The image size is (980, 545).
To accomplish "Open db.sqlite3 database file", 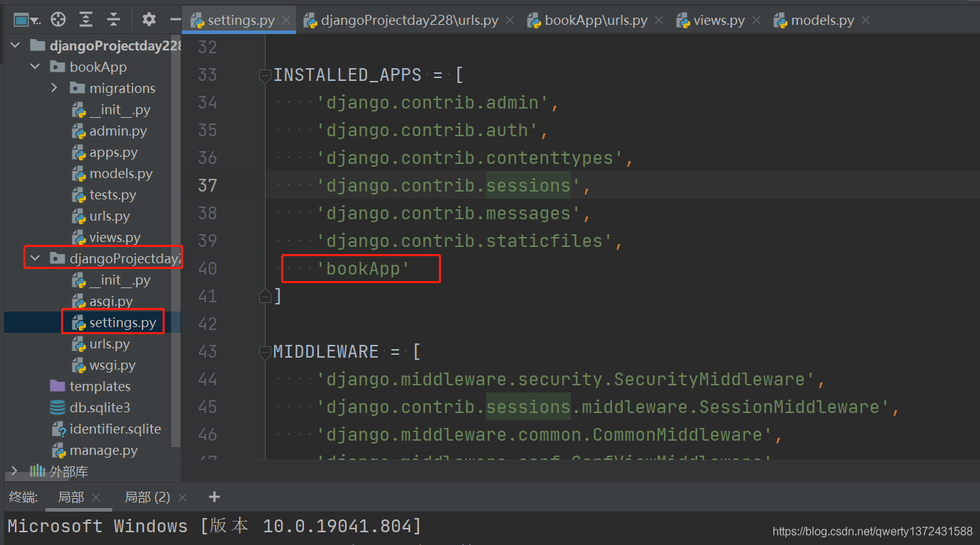I will [x=99, y=408].
